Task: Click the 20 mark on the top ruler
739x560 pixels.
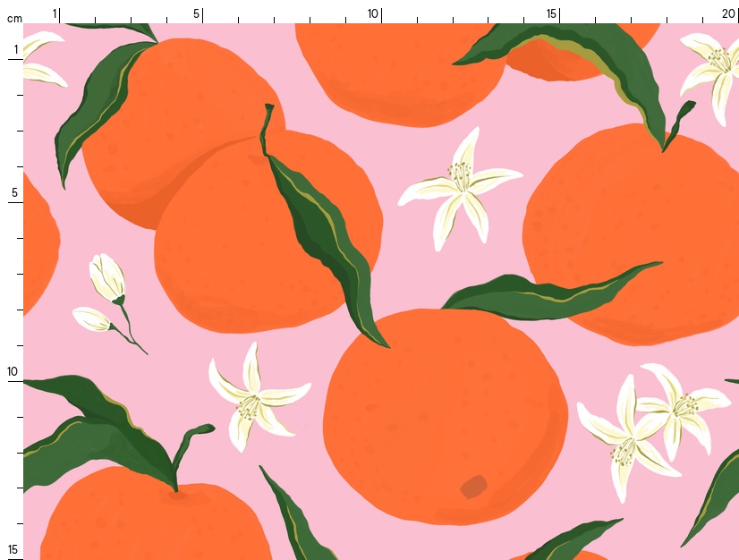Action: 728,13
